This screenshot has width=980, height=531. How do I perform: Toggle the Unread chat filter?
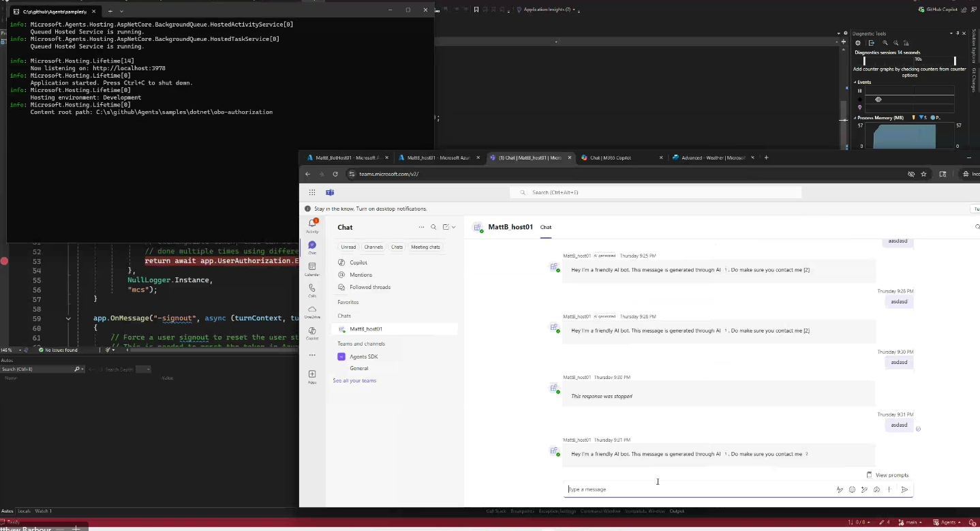point(348,247)
